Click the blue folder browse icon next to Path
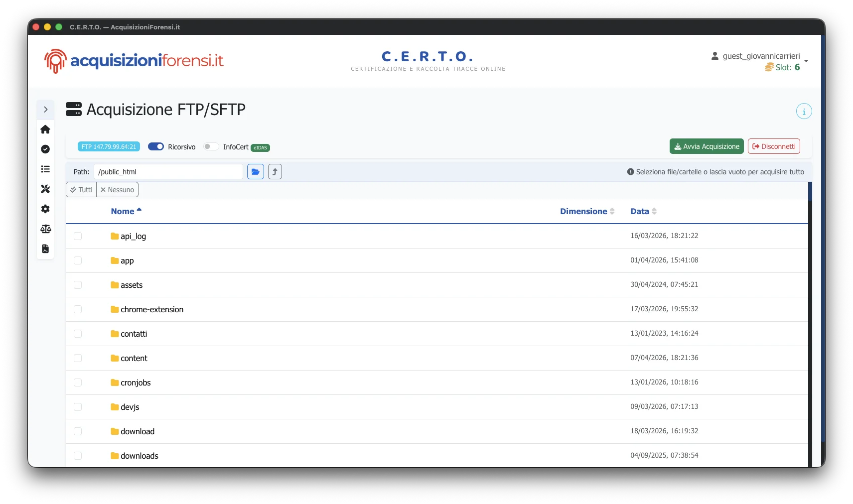Viewport: 853px width, 504px height. tap(255, 171)
